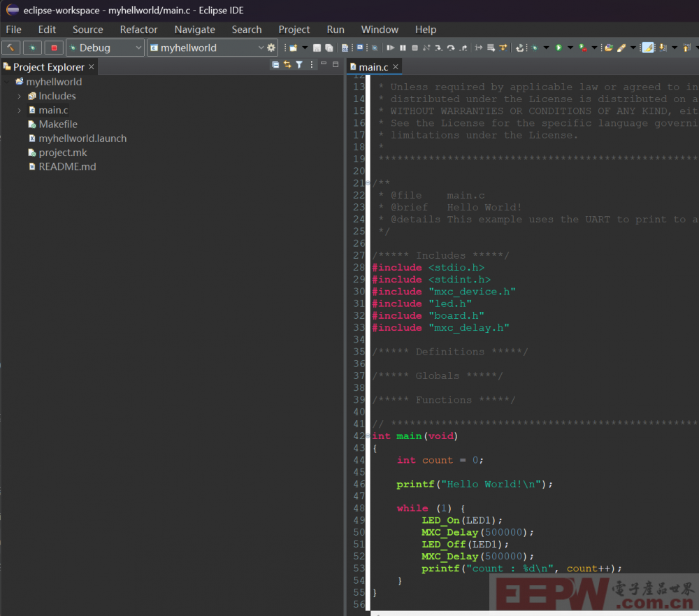Open the External Tools dropdown arrow

click(594, 48)
